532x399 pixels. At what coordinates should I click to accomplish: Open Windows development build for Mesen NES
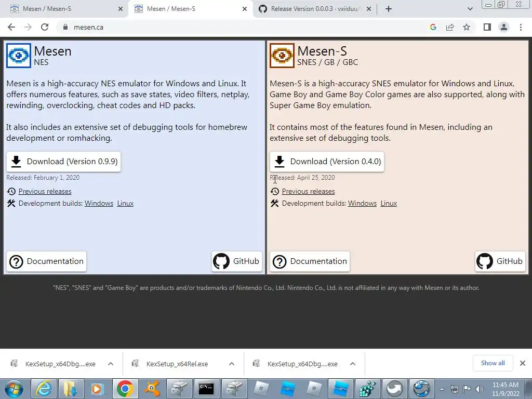point(99,203)
